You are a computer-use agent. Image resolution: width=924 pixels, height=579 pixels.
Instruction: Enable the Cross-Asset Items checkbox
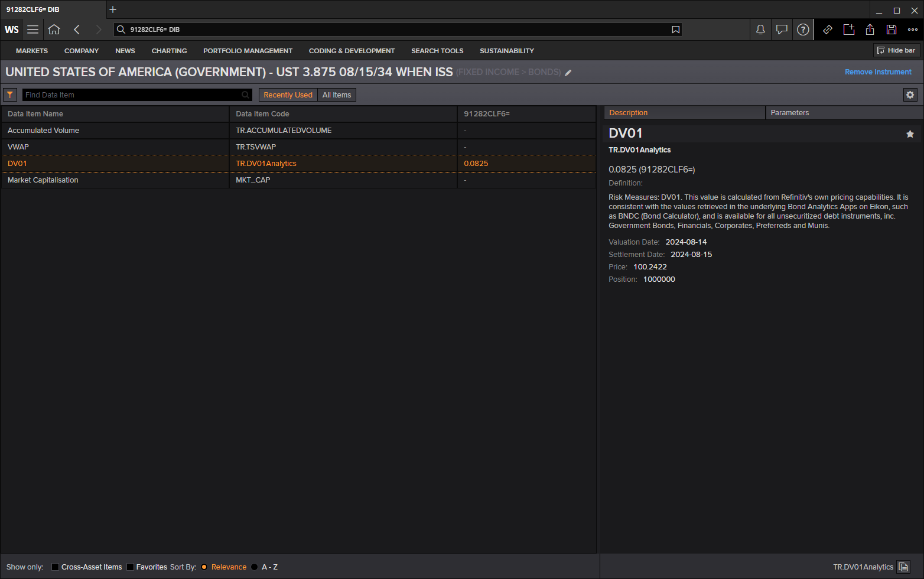(55, 567)
